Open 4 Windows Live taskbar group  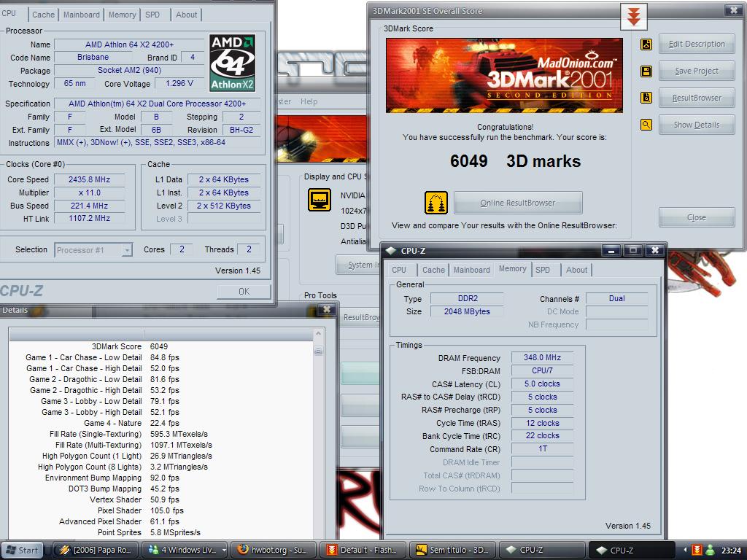tap(186, 550)
